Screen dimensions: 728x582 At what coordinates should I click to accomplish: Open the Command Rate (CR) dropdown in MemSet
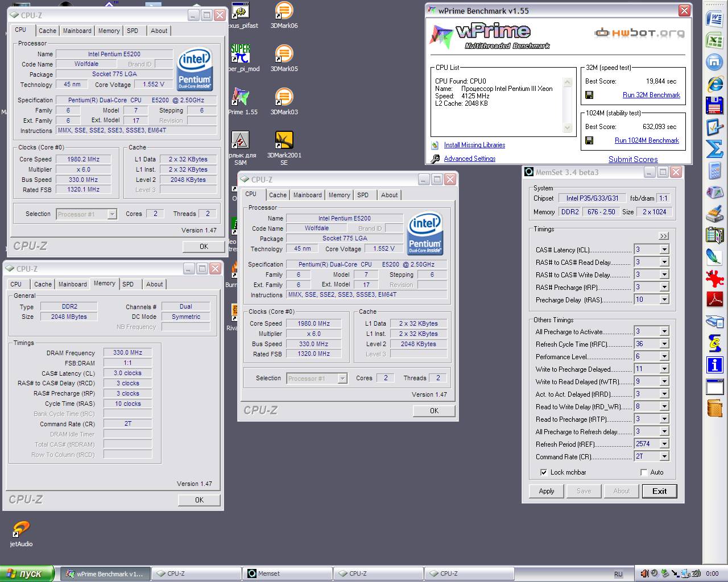664,456
